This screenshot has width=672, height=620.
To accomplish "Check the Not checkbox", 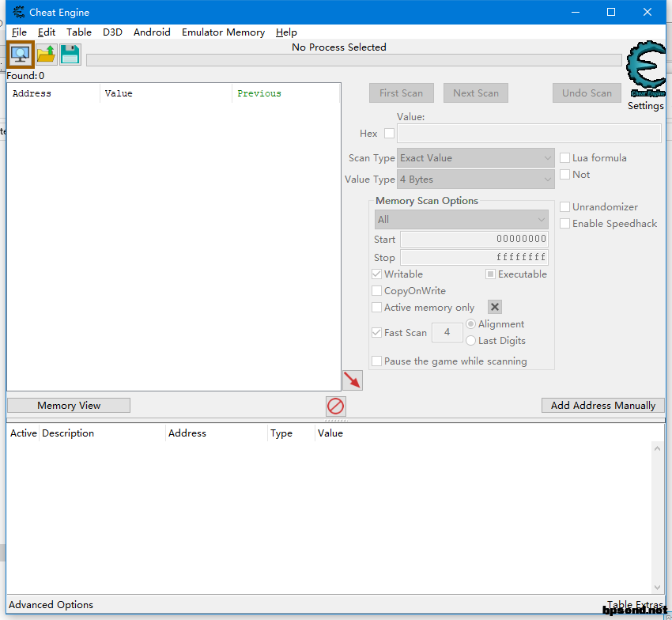I will coord(564,174).
